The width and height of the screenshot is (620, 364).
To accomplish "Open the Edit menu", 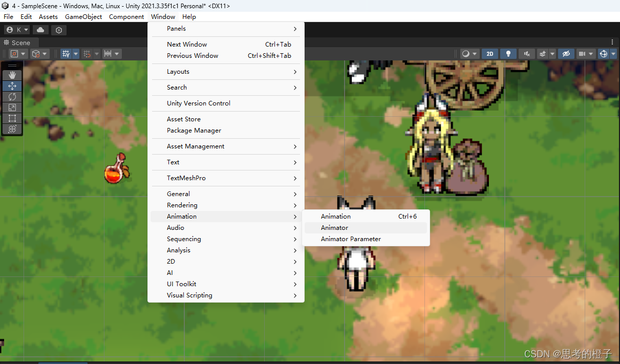I will tap(26, 16).
